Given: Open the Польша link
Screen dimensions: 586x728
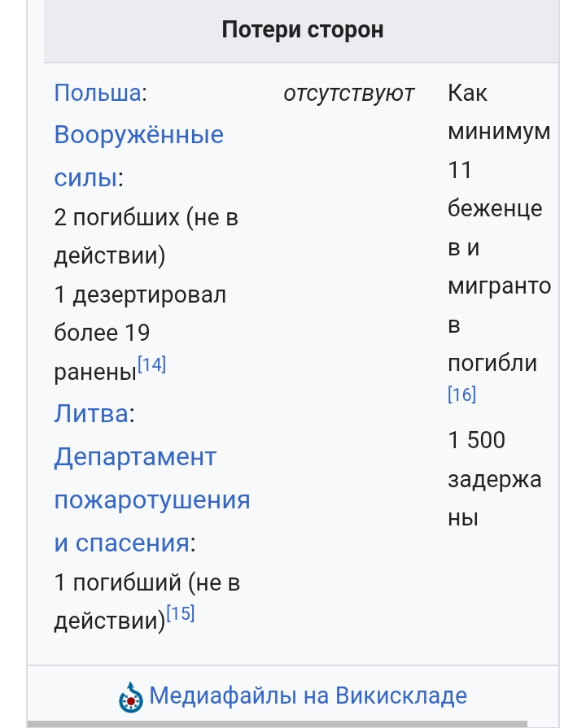Looking at the screenshot, I should point(98,93).
